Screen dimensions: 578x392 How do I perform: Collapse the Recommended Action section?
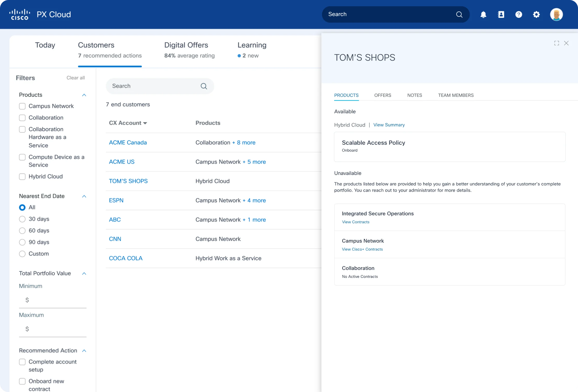(84, 350)
